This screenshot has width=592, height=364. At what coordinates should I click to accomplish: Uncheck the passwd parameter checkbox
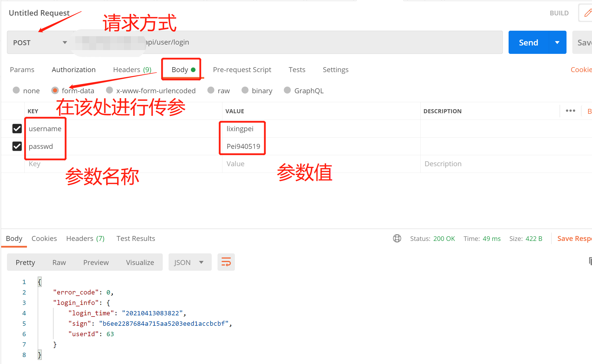(x=17, y=146)
